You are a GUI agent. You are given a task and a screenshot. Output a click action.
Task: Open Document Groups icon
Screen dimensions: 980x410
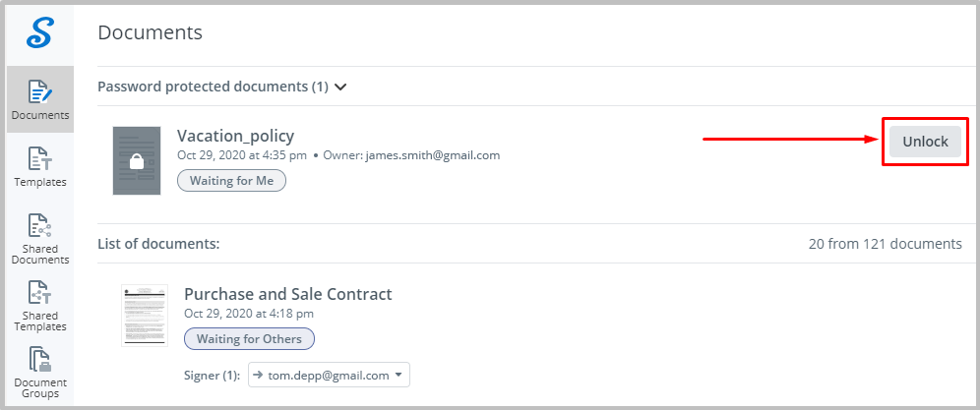pos(40,360)
